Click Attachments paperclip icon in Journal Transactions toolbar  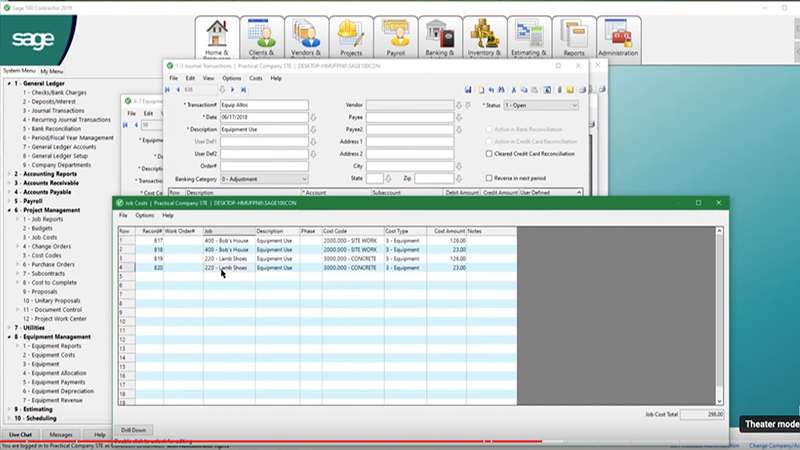[x=560, y=90]
